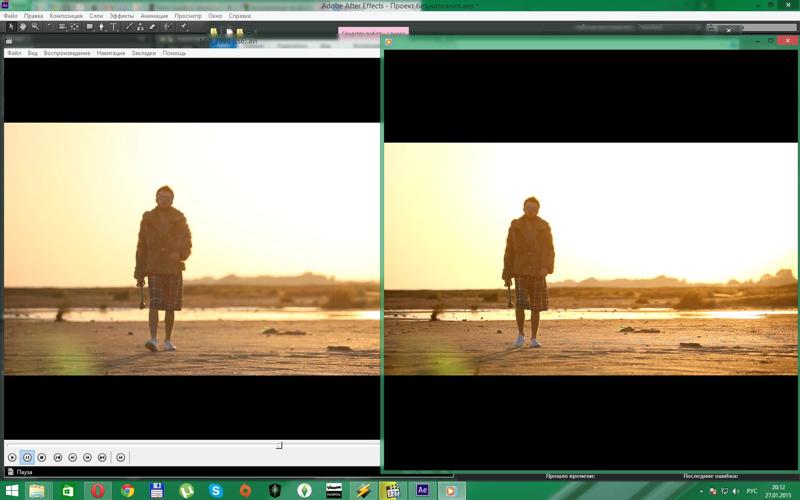Open the player's Закладки menu

(143, 53)
